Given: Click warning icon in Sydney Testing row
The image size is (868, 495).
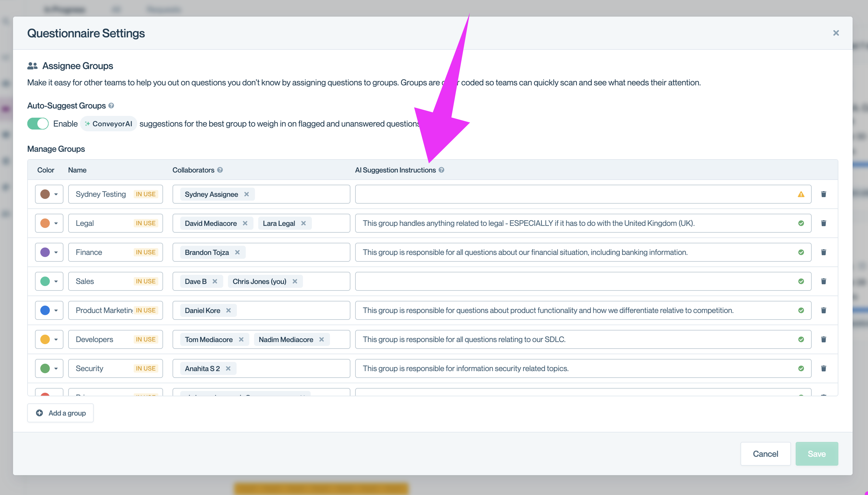Looking at the screenshot, I should tap(801, 194).
